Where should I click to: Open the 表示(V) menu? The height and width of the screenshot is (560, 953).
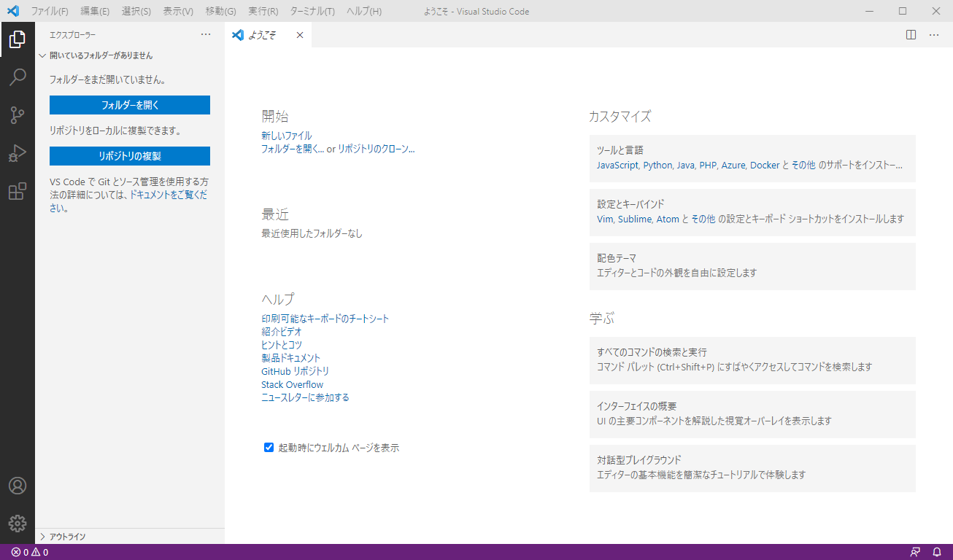(x=178, y=11)
